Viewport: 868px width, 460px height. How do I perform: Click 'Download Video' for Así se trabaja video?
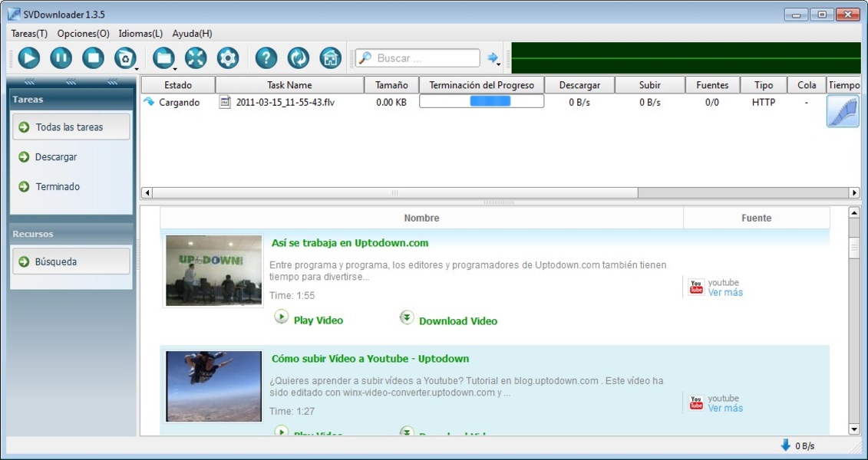[x=457, y=321]
